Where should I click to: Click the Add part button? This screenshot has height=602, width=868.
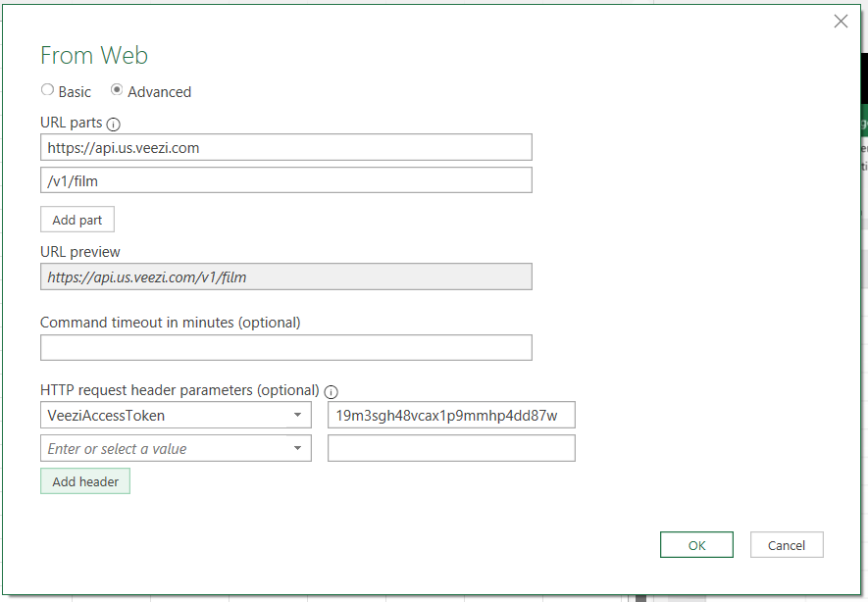point(77,219)
